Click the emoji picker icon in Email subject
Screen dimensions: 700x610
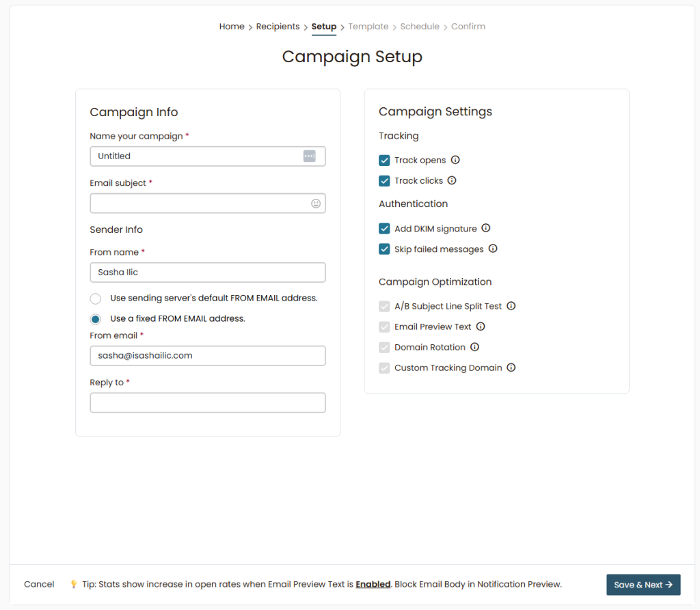tap(316, 204)
